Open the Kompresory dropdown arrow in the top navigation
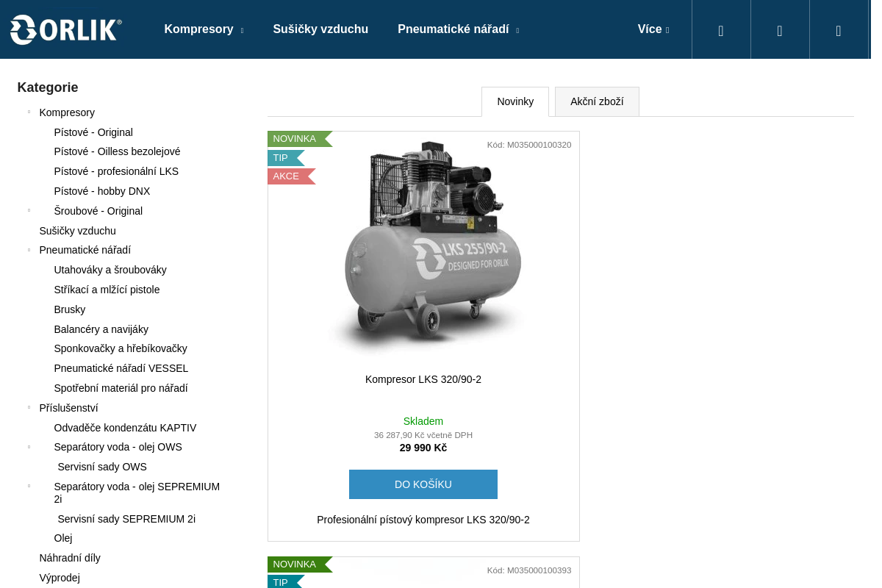 coord(242,31)
